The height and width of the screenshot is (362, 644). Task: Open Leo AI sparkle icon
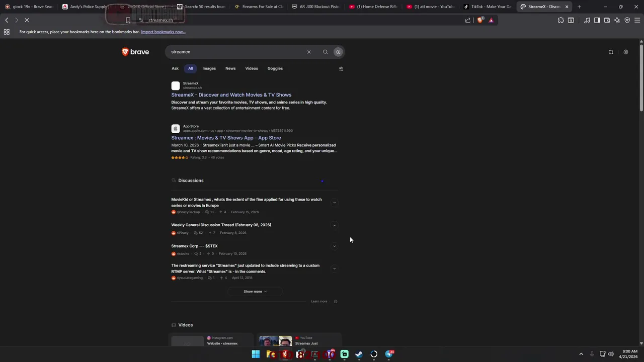[x=617, y=20]
